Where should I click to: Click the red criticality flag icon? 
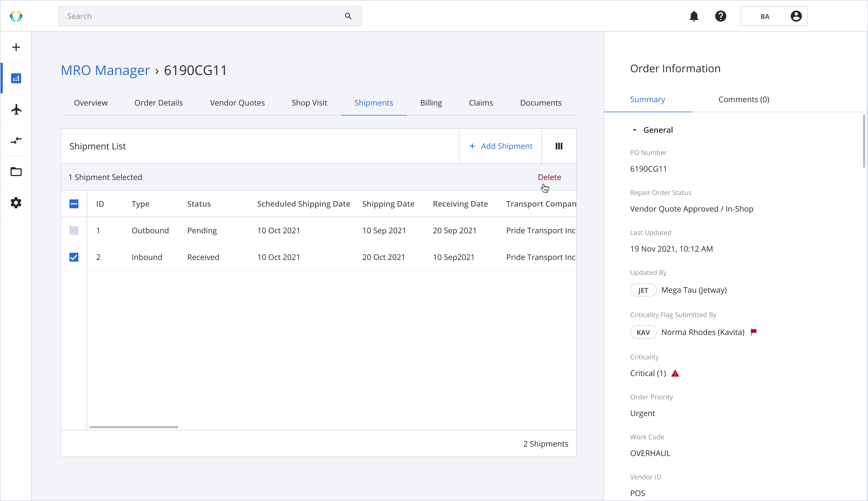click(x=754, y=332)
